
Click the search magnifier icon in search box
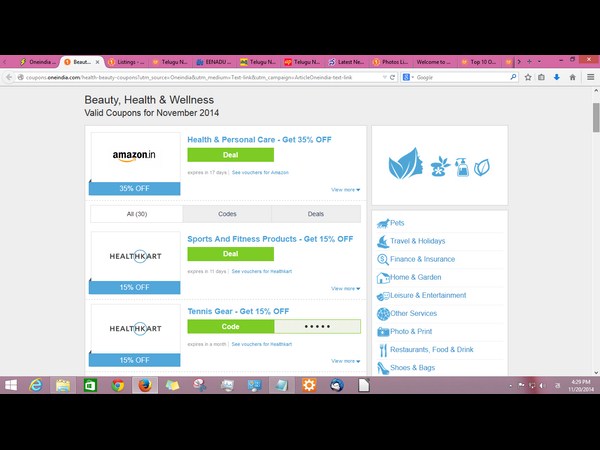(x=513, y=77)
